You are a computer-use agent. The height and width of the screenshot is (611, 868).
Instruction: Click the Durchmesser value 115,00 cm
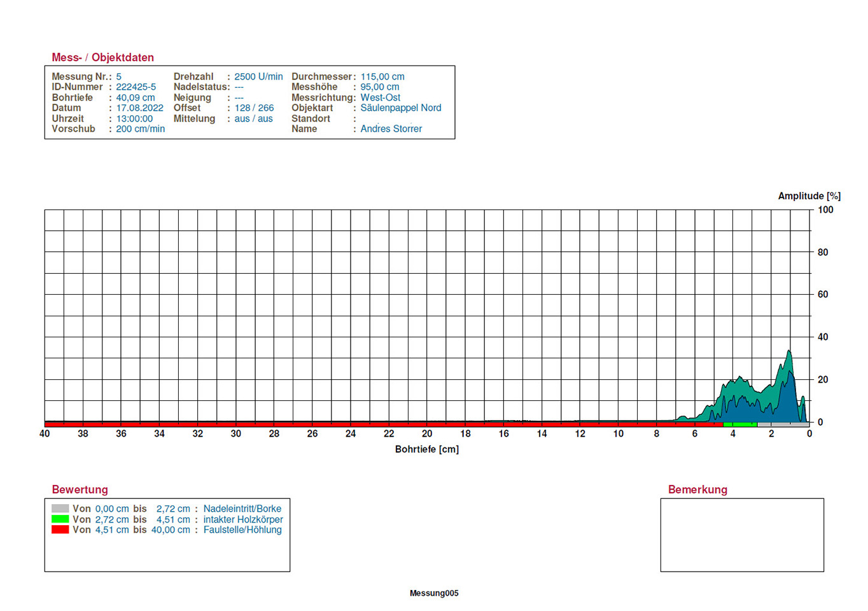tap(382, 76)
